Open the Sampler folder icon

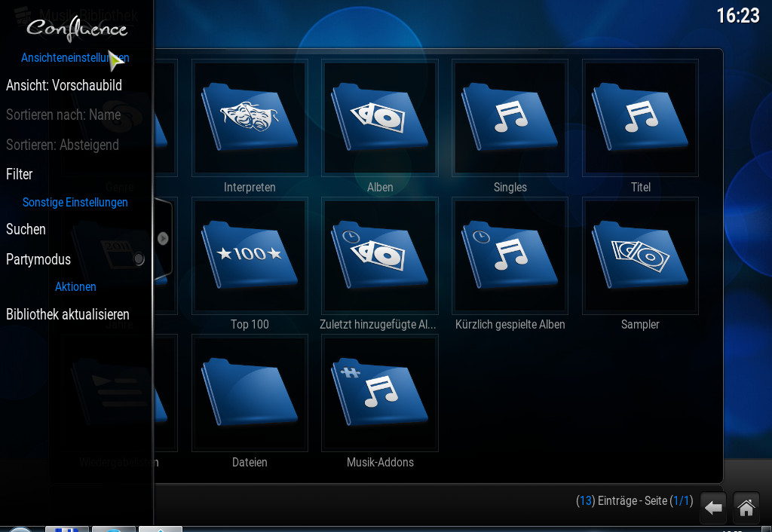pyautogui.click(x=641, y=255)
